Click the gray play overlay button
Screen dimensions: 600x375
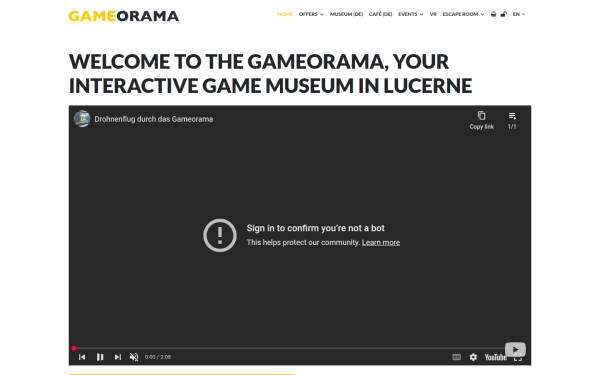pos(515,349)
